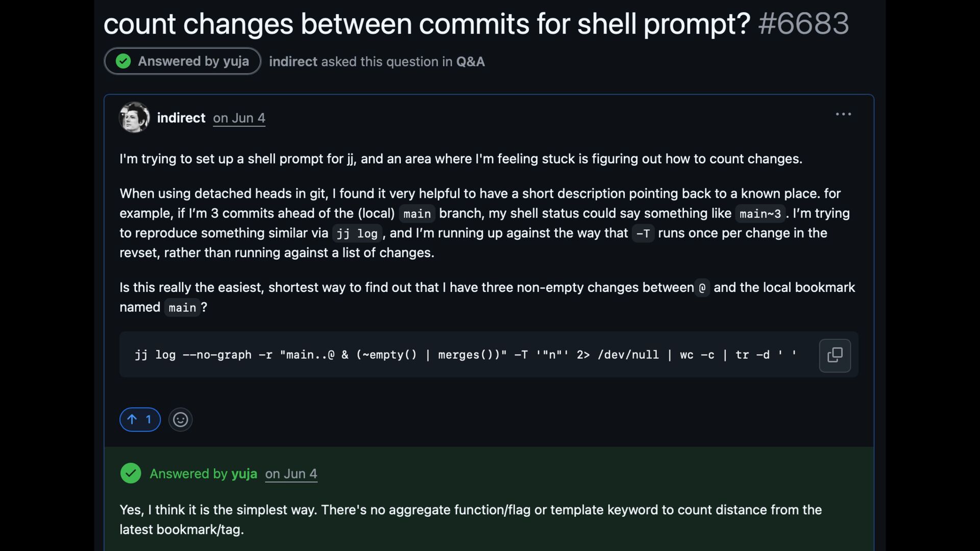The width and height of the screenshot is (980, 551).
Task: Add a reaction with the smiley icon
Action: pyautogui.click(x=180, y=419)
